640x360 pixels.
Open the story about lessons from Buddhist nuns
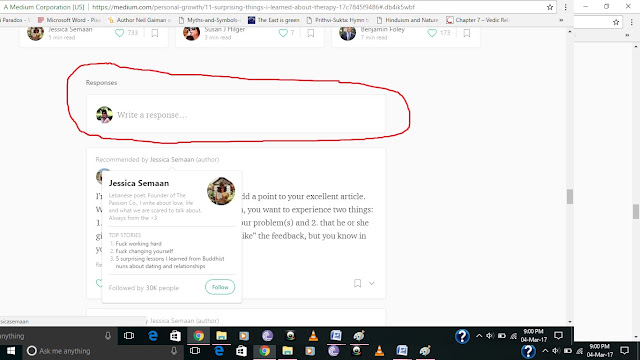170,262
